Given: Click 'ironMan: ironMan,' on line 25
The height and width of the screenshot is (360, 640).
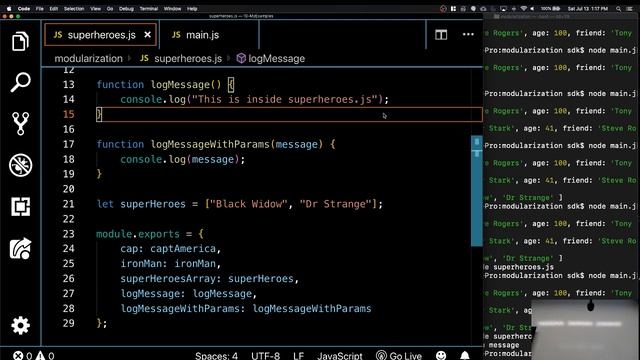Looking at the screenshot, I should tap(171, 263).
